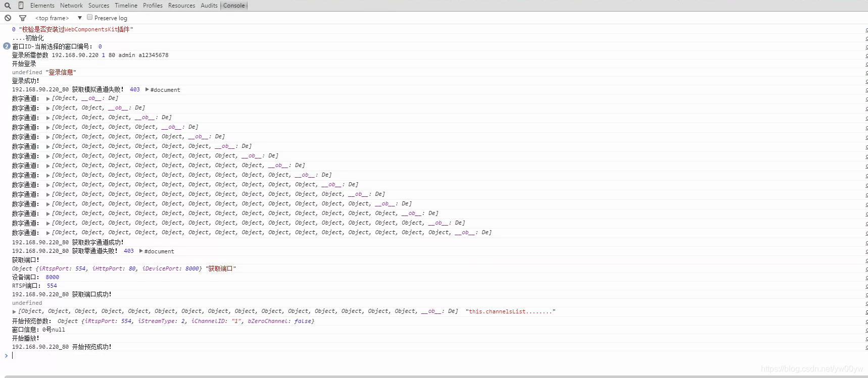The image size is (868, 378).
Task: Toggle device mode phone icon
Action: 21,6
